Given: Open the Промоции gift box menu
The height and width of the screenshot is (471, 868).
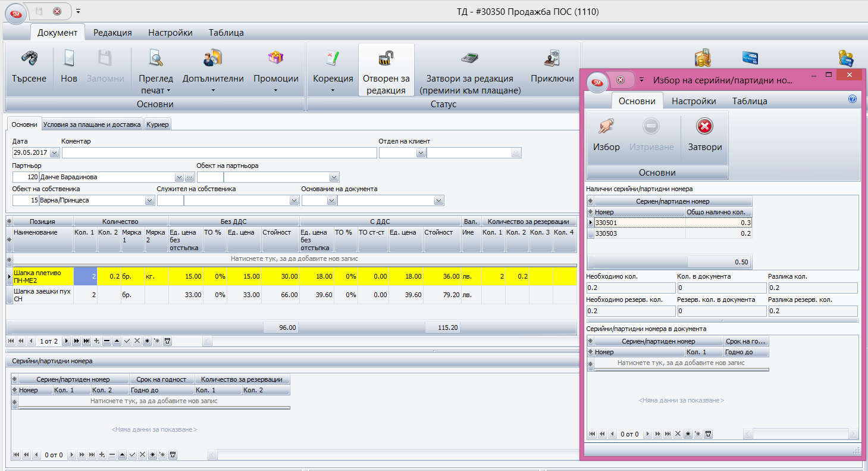Looking at the screenshot, I should tap(276, 71).
